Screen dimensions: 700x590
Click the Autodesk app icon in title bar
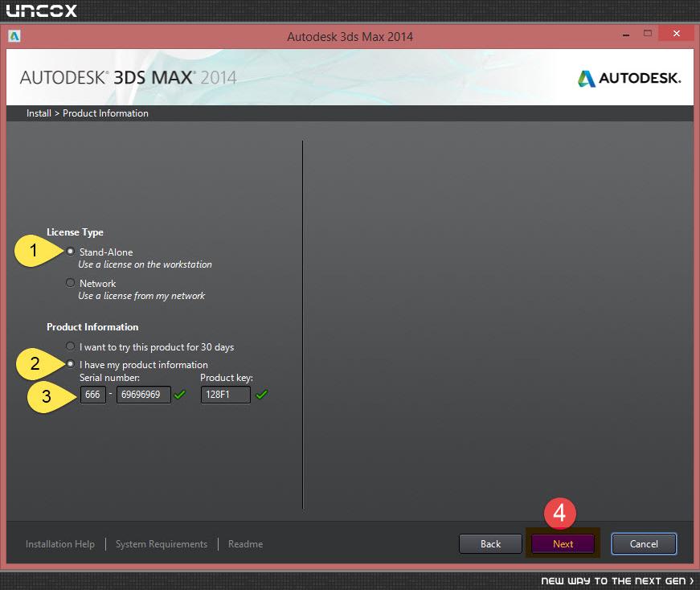tap(14, 36)
